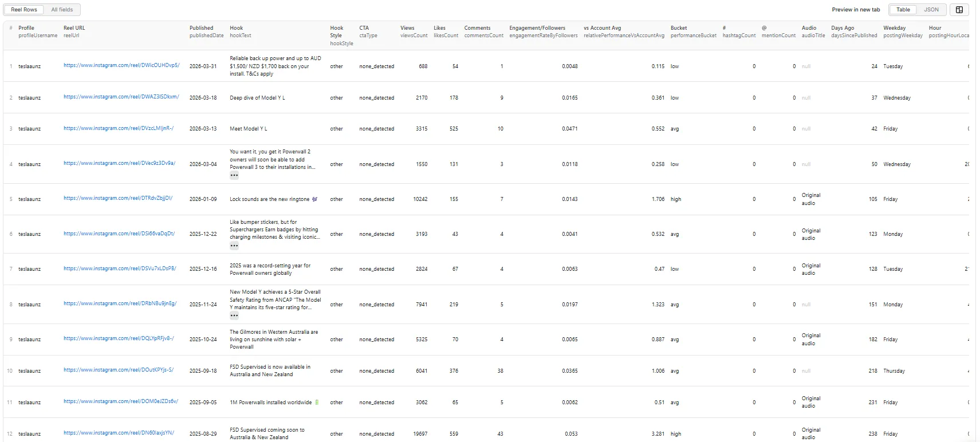Screen dimensions: 980x442
Task: Select the 'FSD Supervised coming soon' hook cell
Action: pyautogui.click(x=267, y=433)
